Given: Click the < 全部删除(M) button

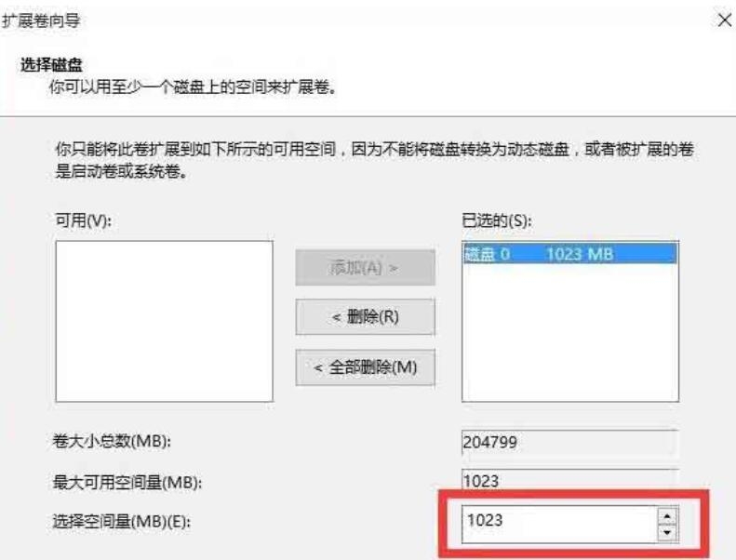Looking at the screenshot, I should (x=365, y=367).
